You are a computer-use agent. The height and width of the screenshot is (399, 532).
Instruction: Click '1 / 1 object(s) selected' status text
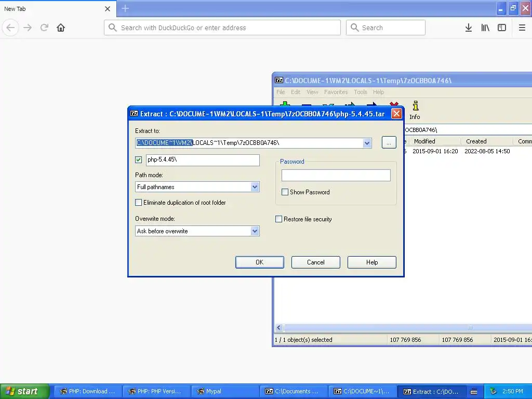pyautogui.click(x=303, y=340)
